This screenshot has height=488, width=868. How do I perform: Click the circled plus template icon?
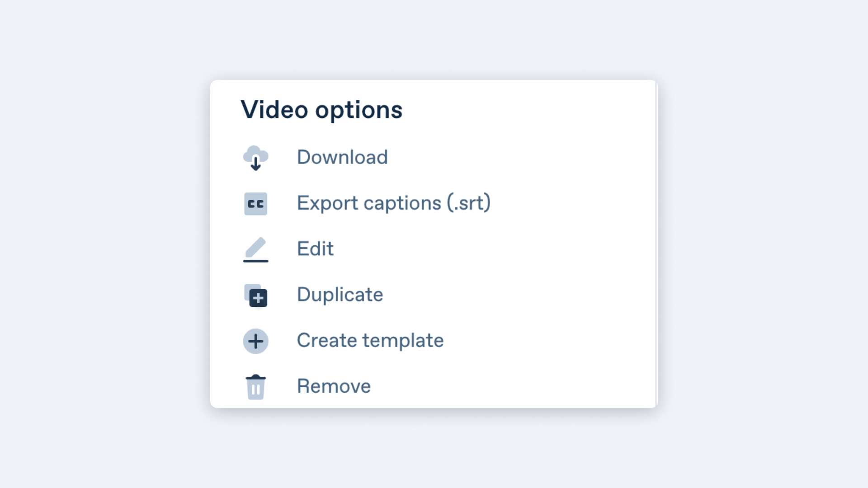(255, 341)
